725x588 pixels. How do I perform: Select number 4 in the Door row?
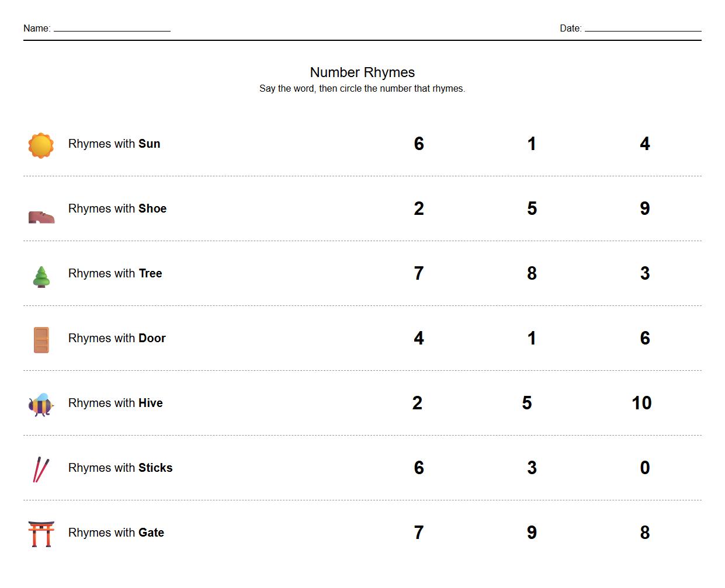(419, 338)
